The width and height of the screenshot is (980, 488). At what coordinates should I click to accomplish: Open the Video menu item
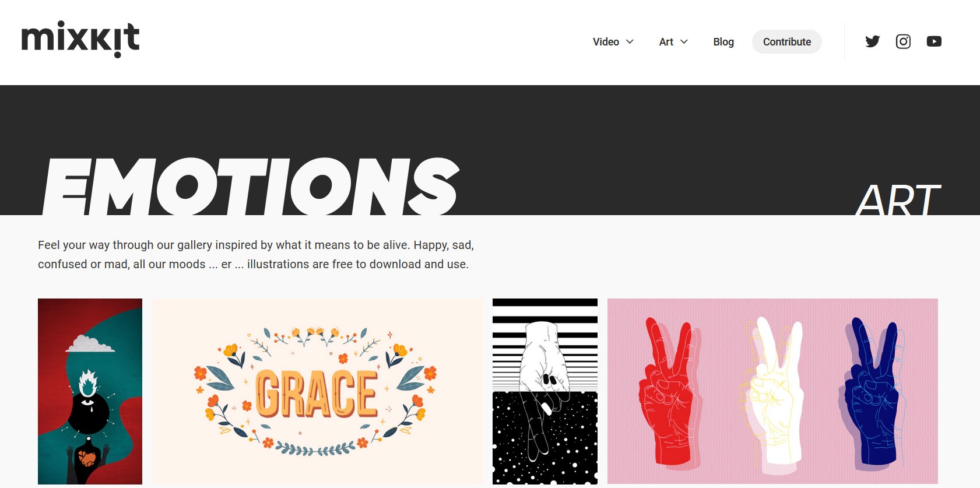606,42
